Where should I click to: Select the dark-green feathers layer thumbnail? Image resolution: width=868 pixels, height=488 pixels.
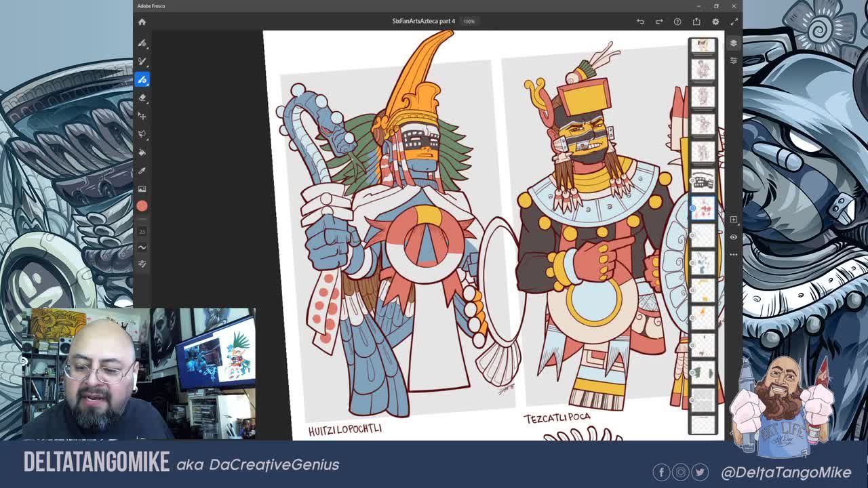click(x=703, y=373)
